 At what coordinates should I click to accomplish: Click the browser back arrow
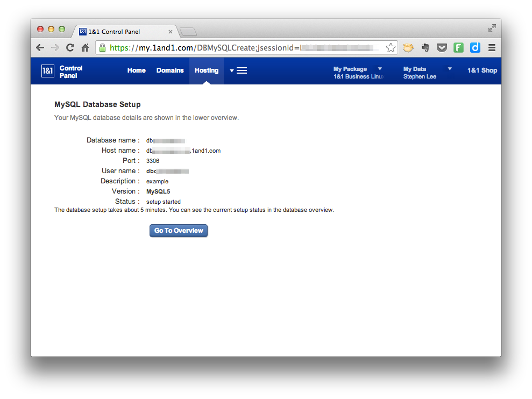pos(40,48)
